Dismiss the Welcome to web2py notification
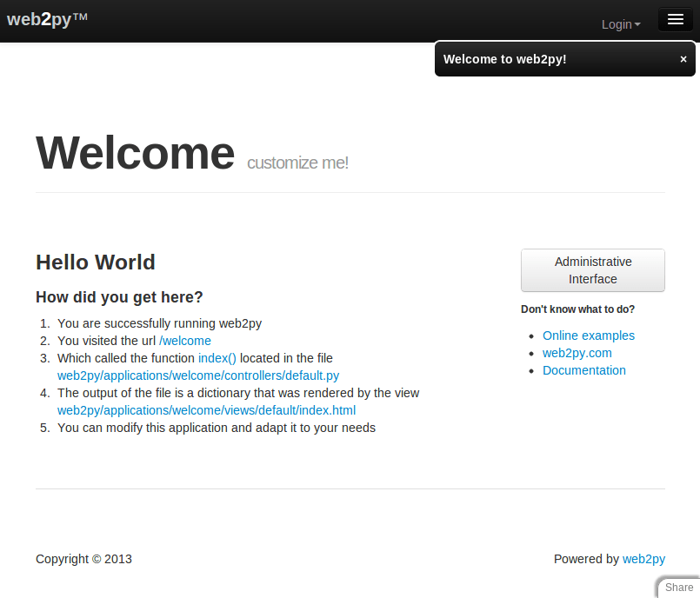Image resolution: width=700 pixels, height=598 pixels. [683, 59]
